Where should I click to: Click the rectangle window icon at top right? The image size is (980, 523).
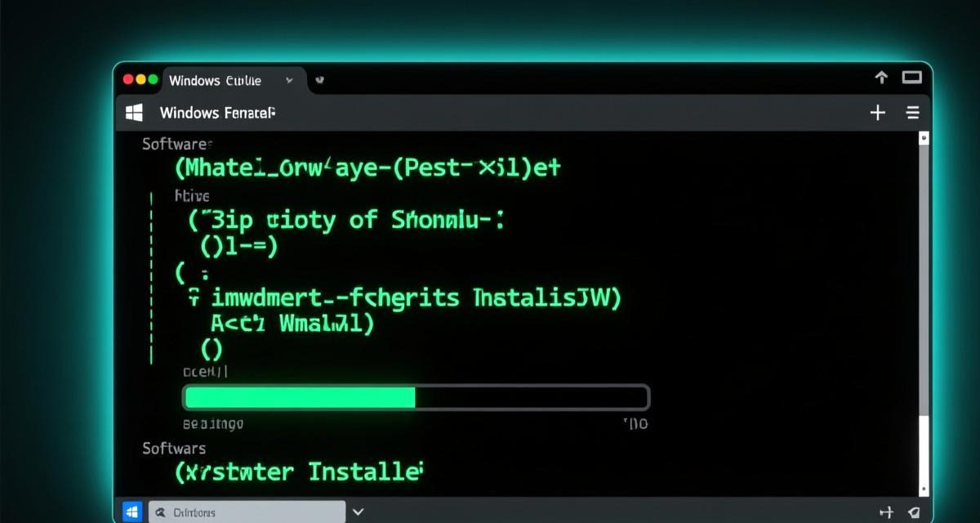tap(911, 78)
